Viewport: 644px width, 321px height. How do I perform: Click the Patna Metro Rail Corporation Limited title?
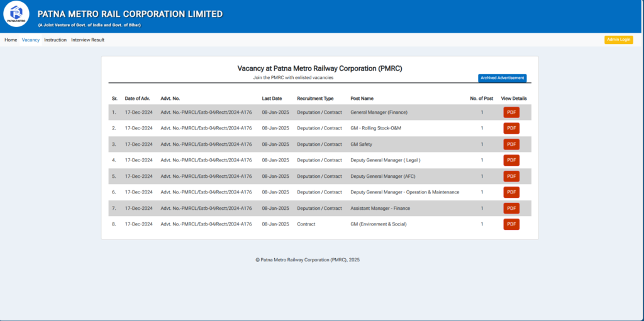[130, 14]
